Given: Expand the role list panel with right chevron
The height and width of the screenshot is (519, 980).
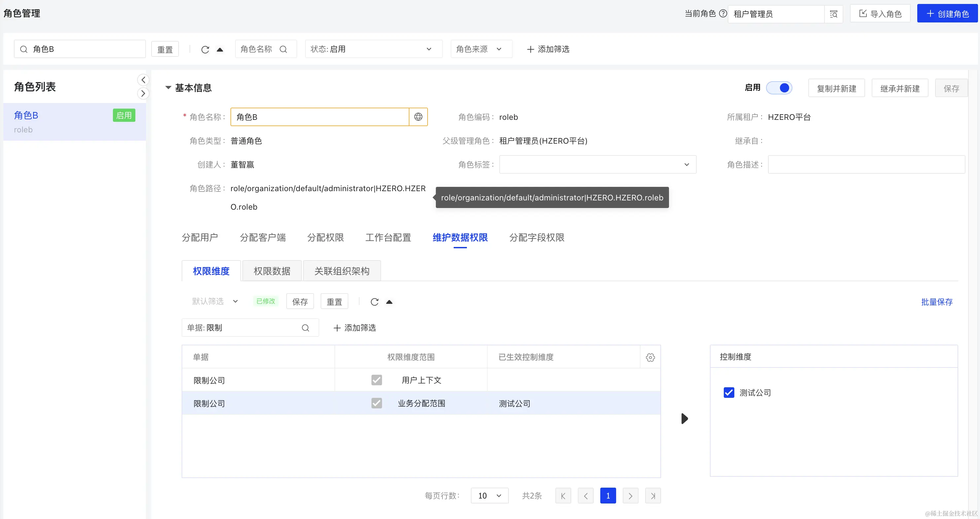Looking at the screenshot, I should [143, 93].
